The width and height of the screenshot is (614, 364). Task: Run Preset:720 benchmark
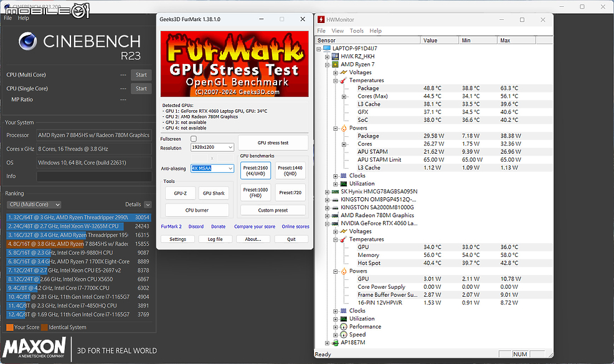290,192
